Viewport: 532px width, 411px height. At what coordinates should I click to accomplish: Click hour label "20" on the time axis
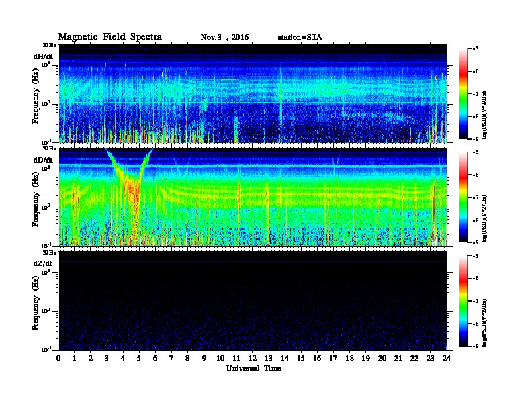[x=382, y=359]
